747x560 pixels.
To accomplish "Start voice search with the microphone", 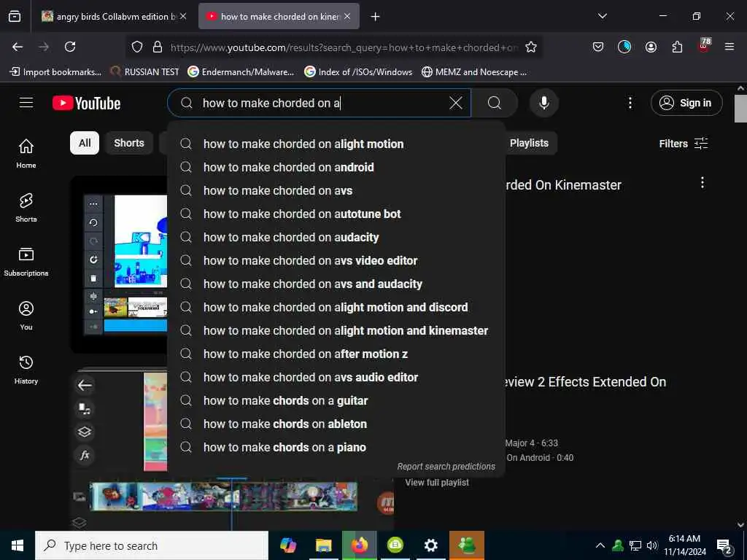I will pyautogui.click(x=543, y=103).
